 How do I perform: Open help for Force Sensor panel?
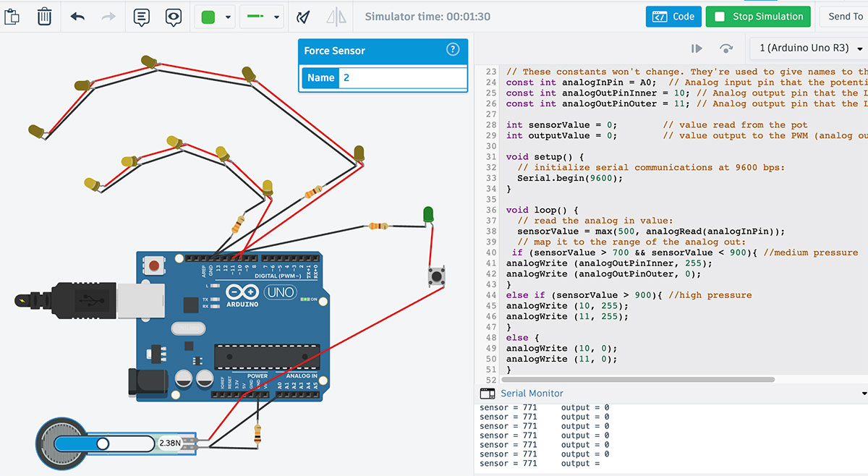[x=453, y=50]
